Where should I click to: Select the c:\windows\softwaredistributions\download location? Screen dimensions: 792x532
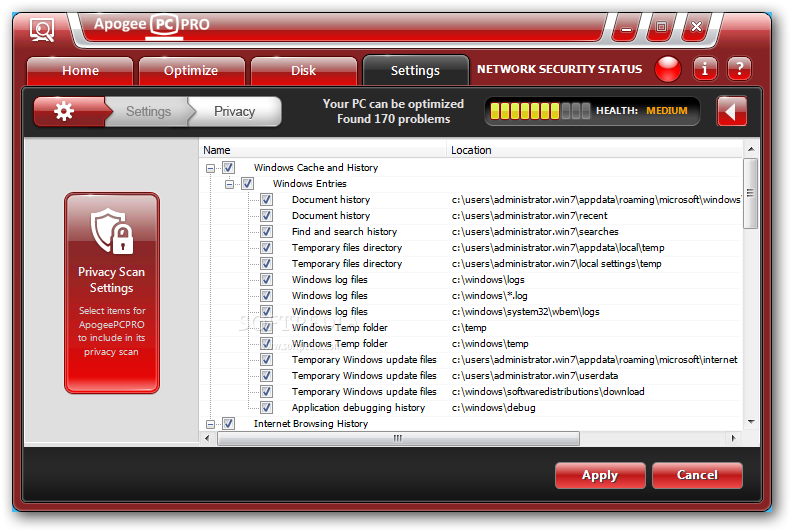click(548, 392)
